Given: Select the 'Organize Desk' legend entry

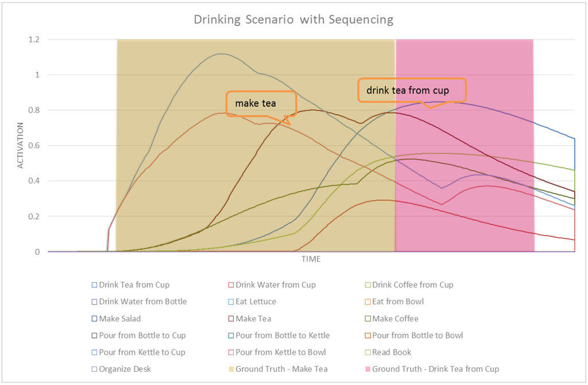Looking at the screenshot, I should 125,369.
